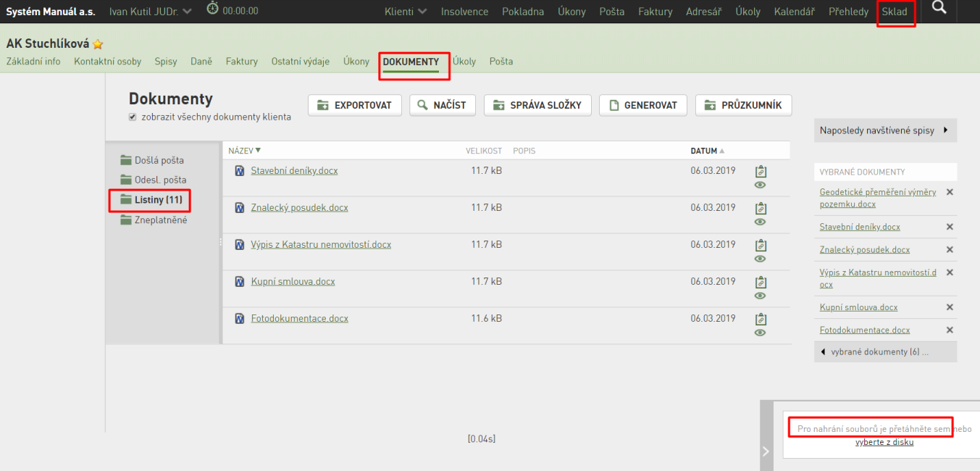Screen dimensions: 980x471
Task: Click the vyberte z disku link
Action: coord(884,442)
